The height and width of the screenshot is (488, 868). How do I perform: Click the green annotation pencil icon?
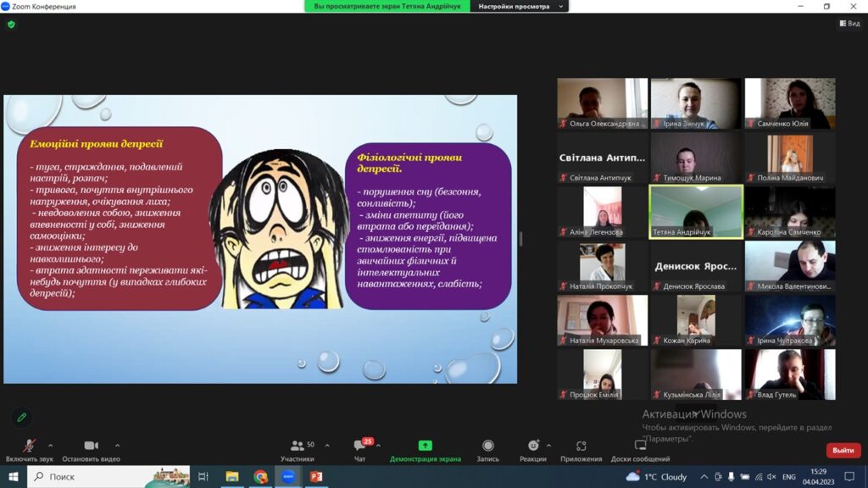[22, 417]
